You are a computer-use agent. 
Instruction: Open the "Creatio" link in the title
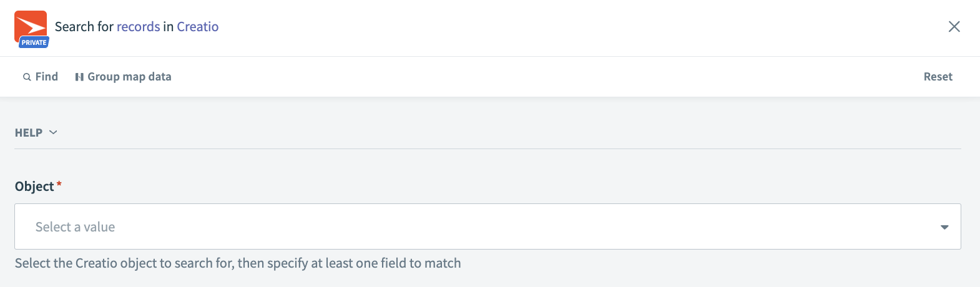[x=198, y=27]
